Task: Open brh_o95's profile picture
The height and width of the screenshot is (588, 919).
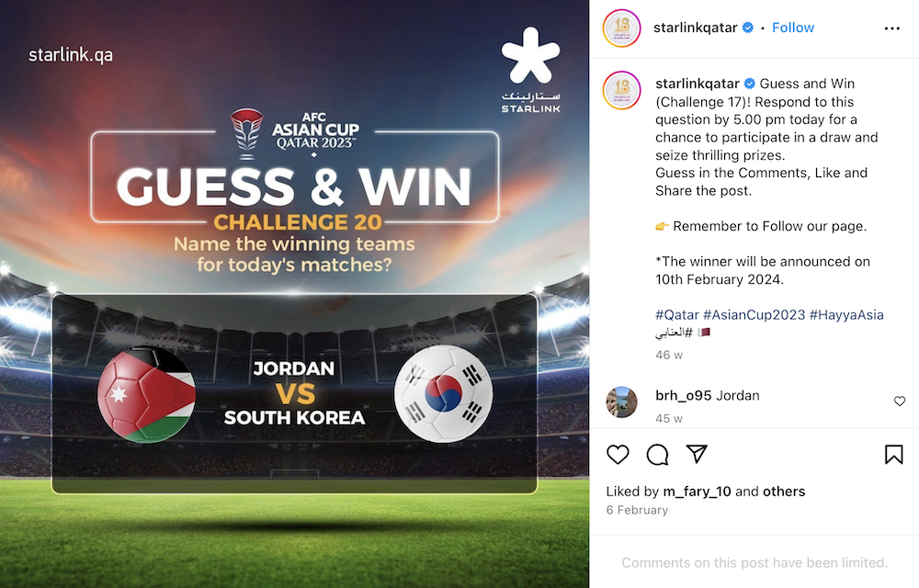Action: pos(622,402)
